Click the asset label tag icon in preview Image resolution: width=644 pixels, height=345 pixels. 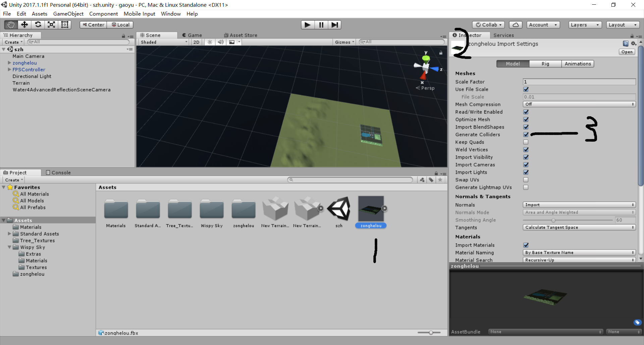pyautogui.click(x=637, y=323)
